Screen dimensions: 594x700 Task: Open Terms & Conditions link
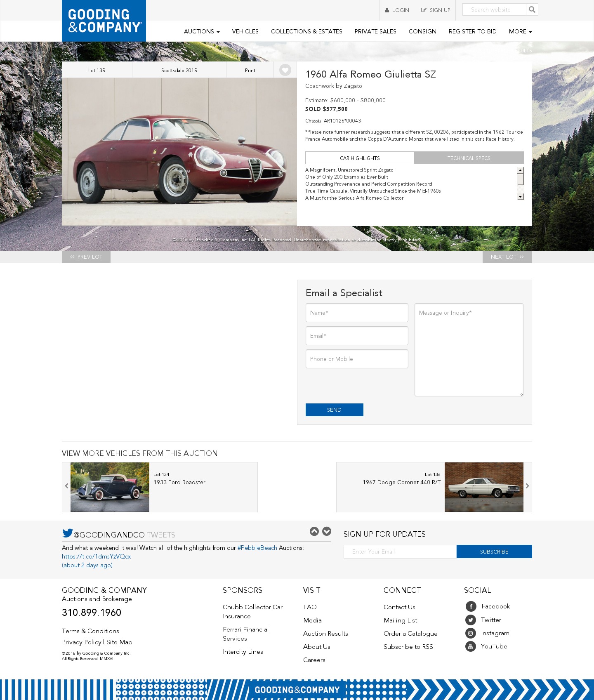pyautogui.click(x=90, y=631)
